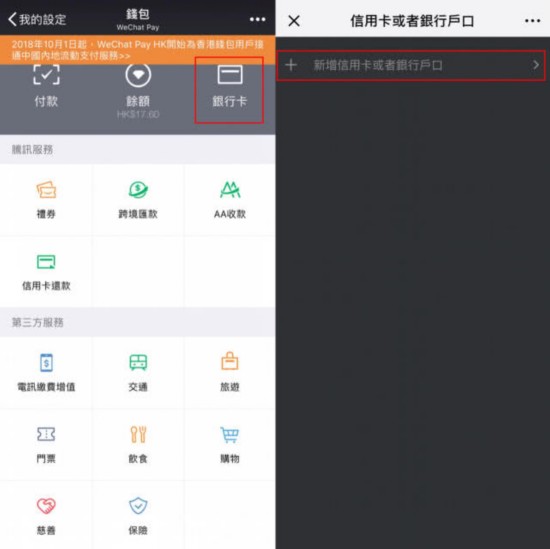Open 門票 tickets service

46,444
